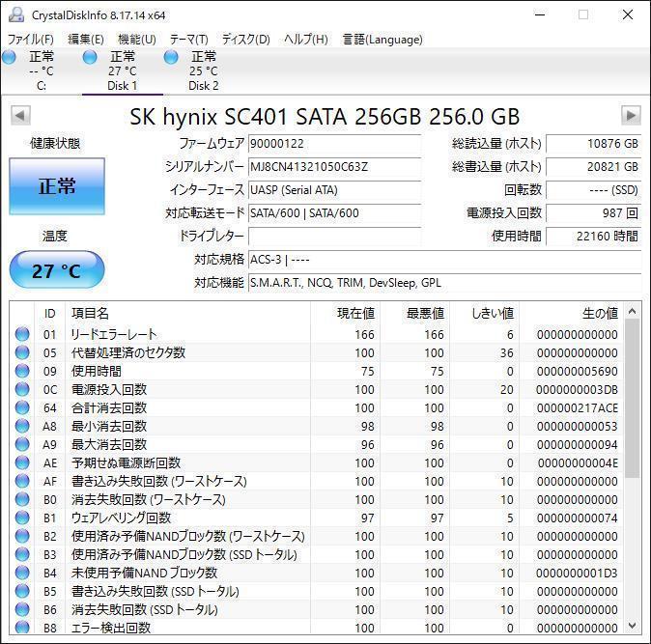This screenshot has height=644, width=651.
Task: Click status orb for B1 ウェアレベリング回数
Action: 22,518
